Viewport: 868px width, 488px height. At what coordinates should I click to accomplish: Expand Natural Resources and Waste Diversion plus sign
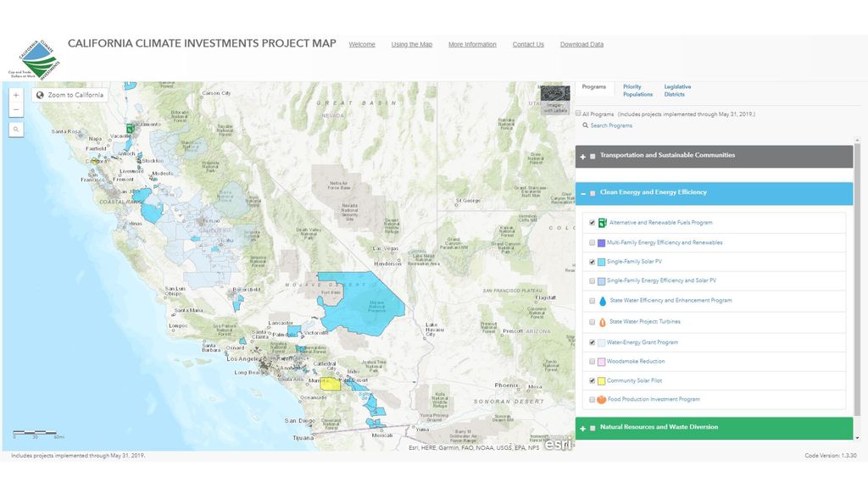582,429
